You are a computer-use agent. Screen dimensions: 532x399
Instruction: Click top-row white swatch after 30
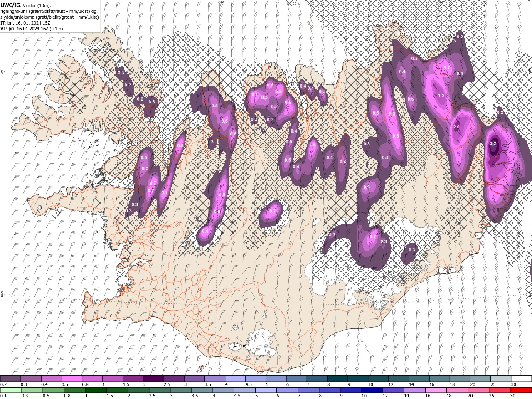click(x=521, y=379)
